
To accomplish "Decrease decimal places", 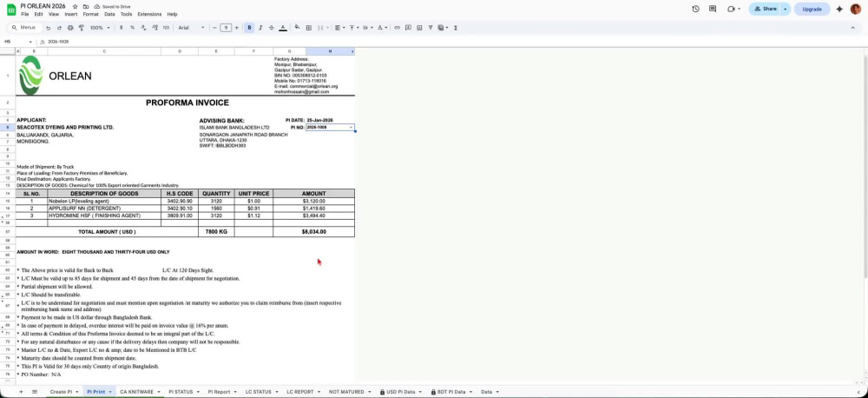I will [x=143, y=28].
